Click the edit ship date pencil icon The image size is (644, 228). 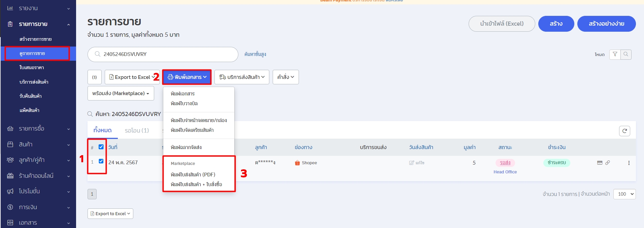click(x=412, y=163)
